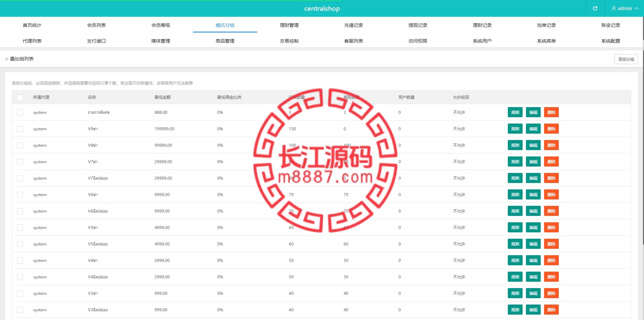This screenshot has width=644, height=320.
Task: Click the 最低金额 column header
Action: click(163, 97)
